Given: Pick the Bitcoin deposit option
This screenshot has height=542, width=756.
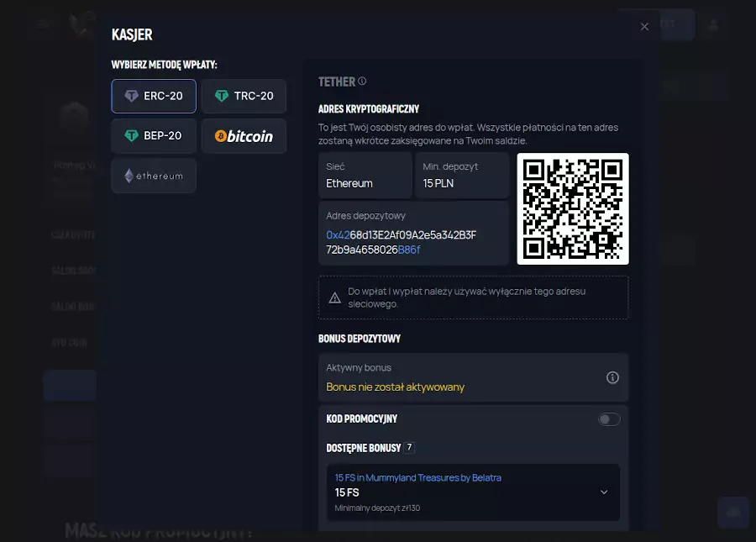Looking at the screenshot, I should tap(244, 136).
